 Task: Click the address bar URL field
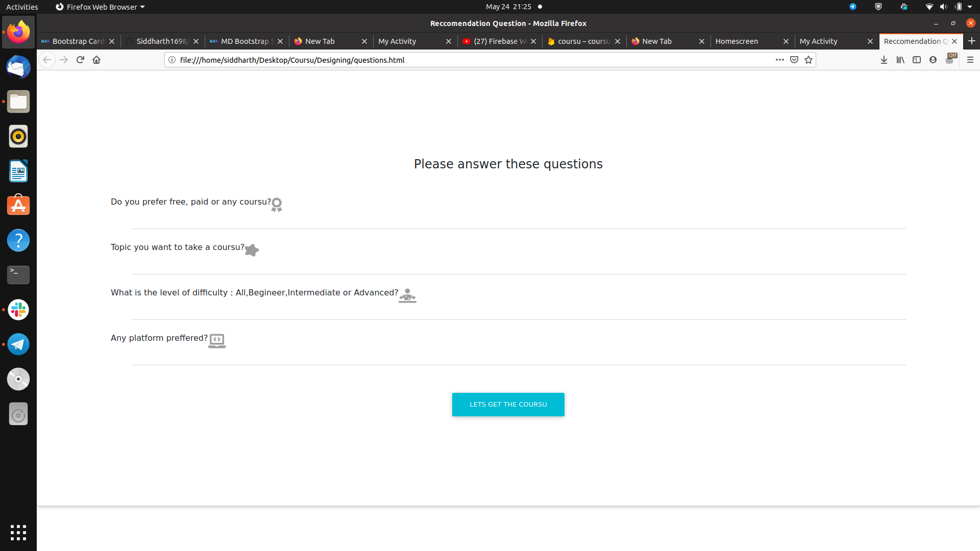[x=459, y=60]
